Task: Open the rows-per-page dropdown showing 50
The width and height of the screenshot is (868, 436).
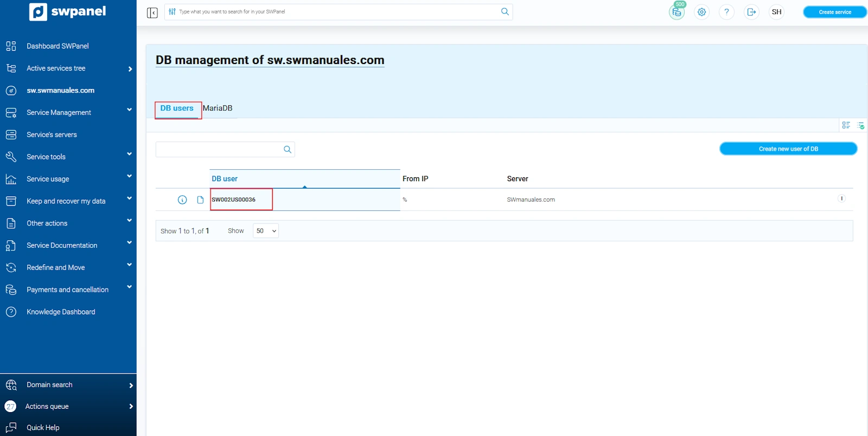Action: 266,231
